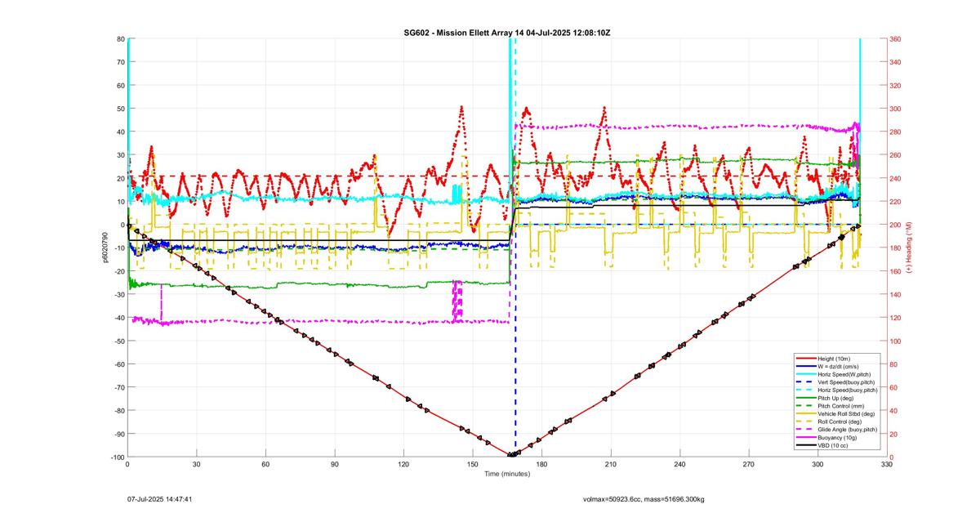
Task: Click the left axis tick label '-100'
Action: tap(118, 457)
